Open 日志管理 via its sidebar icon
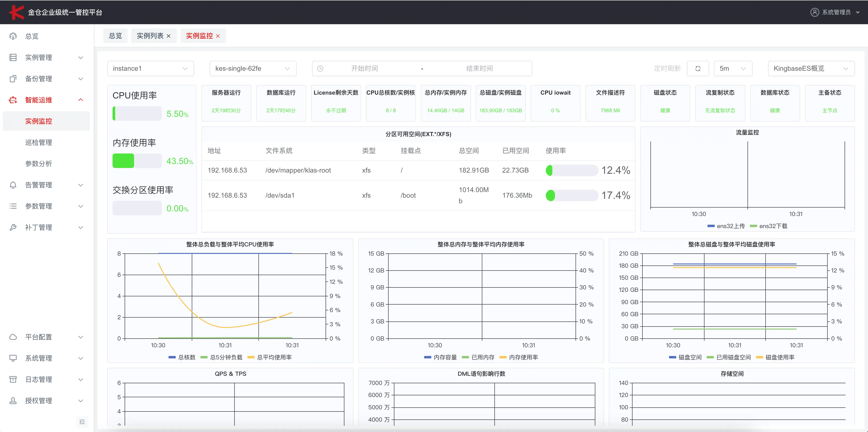Viewport: 868px width, 432px height. click(x=13, y=379)
